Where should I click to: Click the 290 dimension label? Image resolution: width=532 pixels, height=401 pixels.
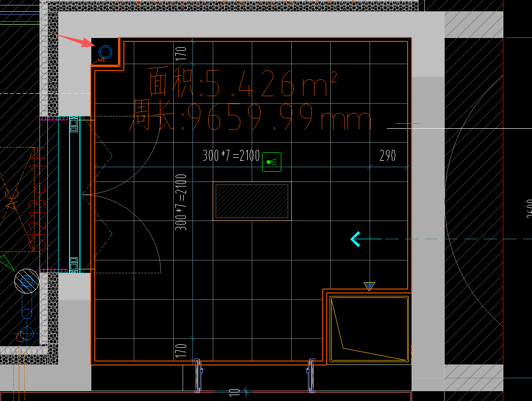pos(387,155)
